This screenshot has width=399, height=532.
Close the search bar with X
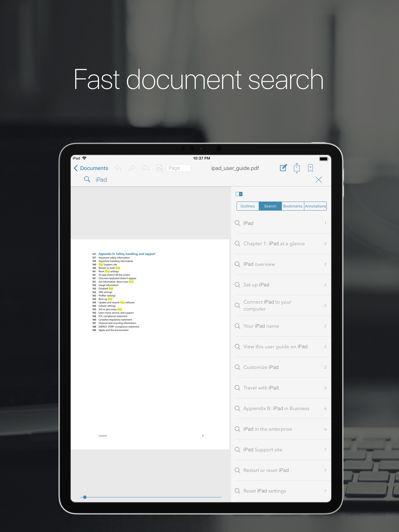coord(319,180)
